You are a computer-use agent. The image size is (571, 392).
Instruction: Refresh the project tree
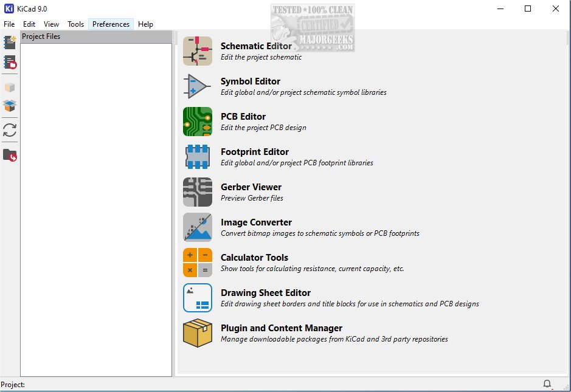[x=10, y=129]
